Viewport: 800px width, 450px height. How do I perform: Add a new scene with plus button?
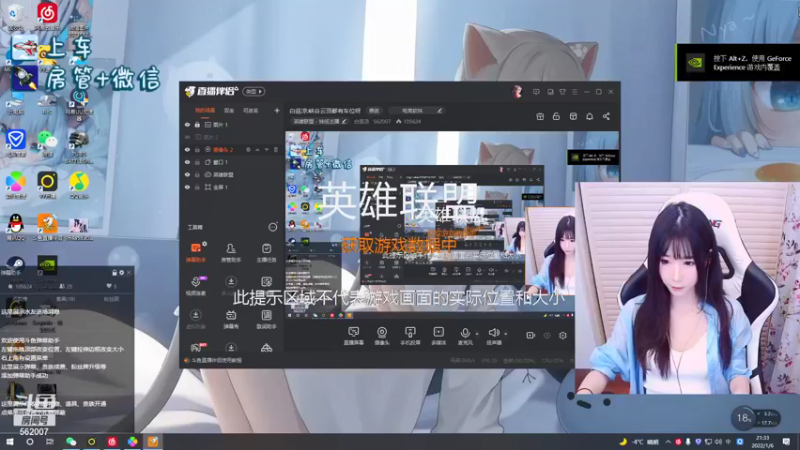tap(277, 110)
